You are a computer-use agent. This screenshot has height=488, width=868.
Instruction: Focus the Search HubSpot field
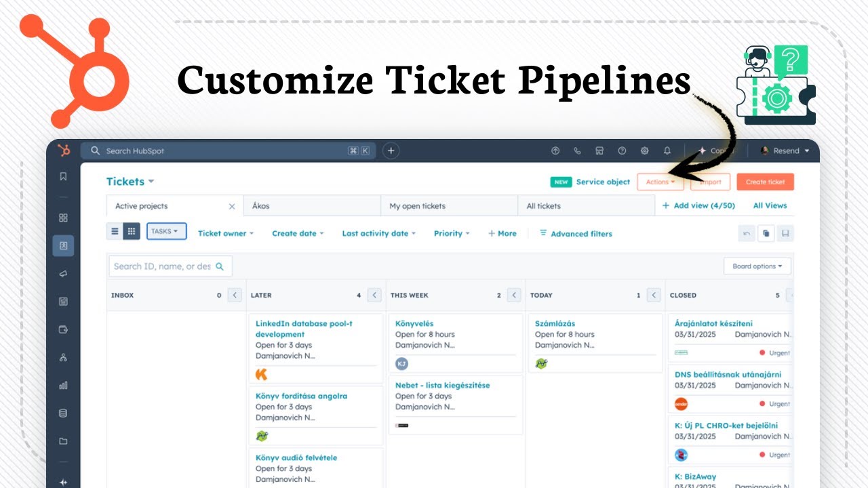pos(228,150)
